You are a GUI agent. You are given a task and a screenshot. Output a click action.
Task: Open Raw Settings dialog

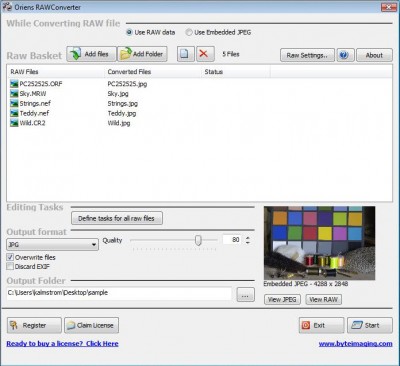tap(307, 55)
